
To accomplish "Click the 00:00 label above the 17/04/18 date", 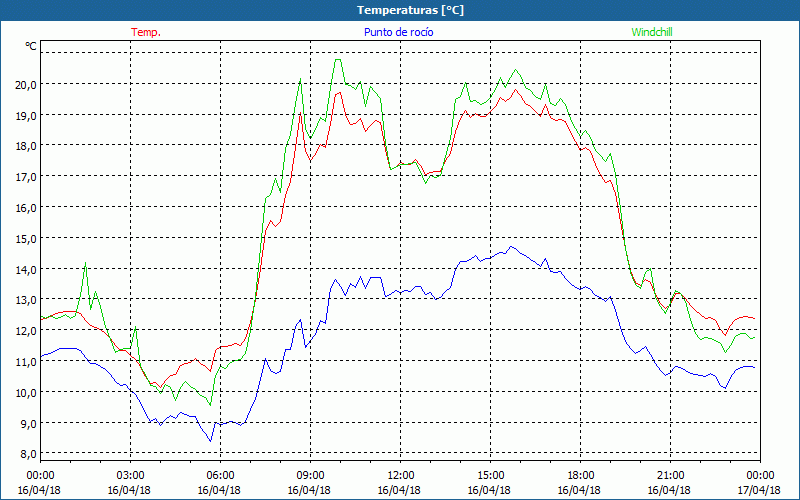I will pyautogui.click(x=760, y=475).
